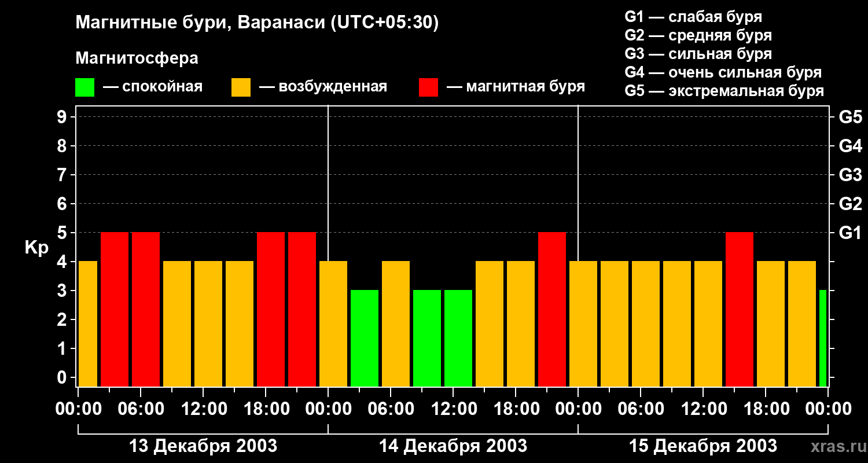Image resolution: width=868 pixels, height=463 pixels.
Task: Select the red bar at 21:00 on 14 December
Action: (552, 309)
